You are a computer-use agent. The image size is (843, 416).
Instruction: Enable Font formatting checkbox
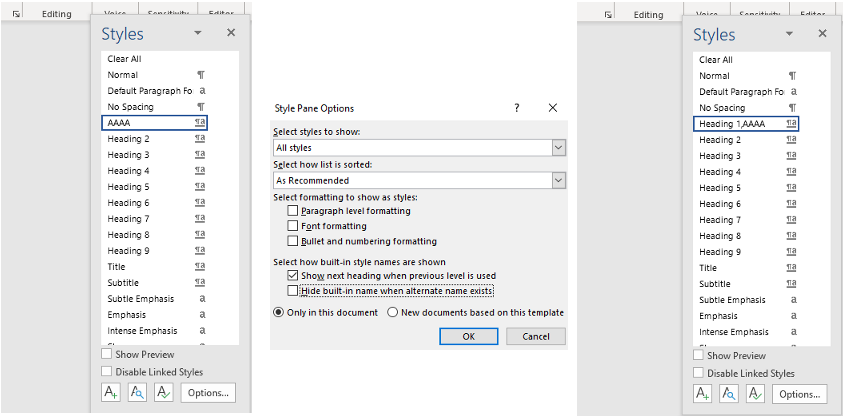[292, 226]
